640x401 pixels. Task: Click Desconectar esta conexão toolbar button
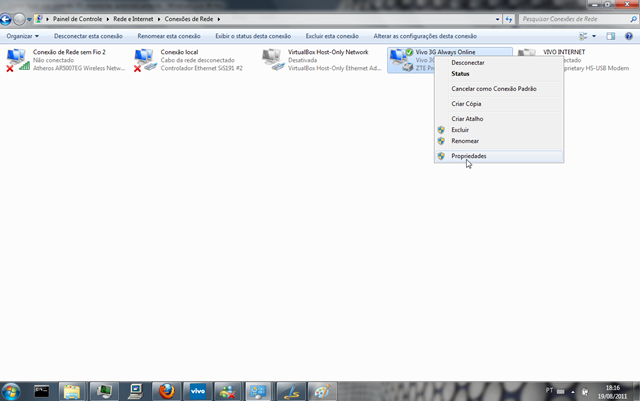pyautogui.click(x=88, y=36)
